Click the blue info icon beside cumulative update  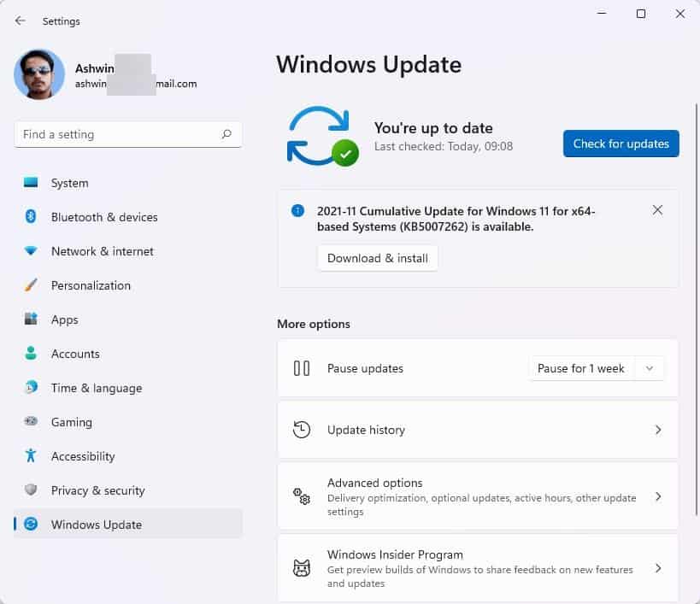point(297,210)
